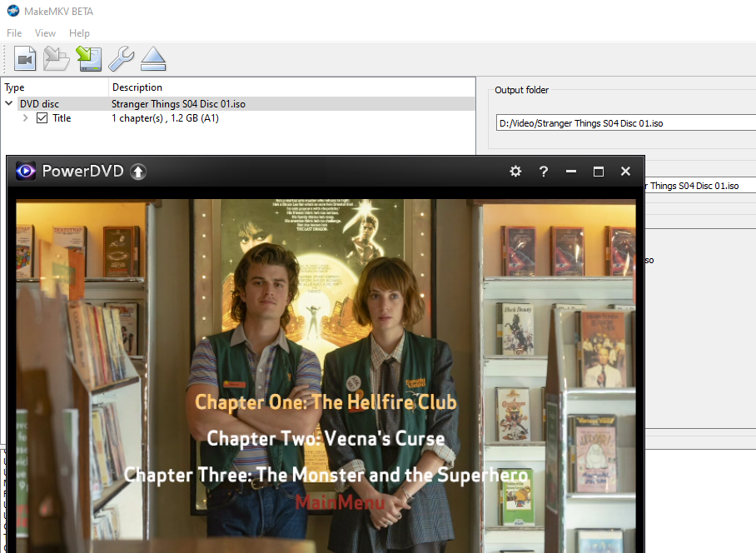Expand the Title tree node

26,118
